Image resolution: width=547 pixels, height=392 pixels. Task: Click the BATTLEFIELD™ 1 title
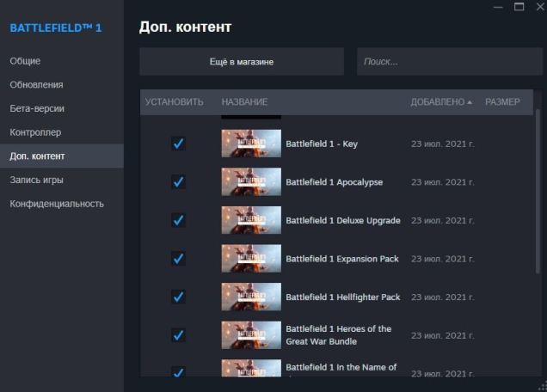[55, 28]
